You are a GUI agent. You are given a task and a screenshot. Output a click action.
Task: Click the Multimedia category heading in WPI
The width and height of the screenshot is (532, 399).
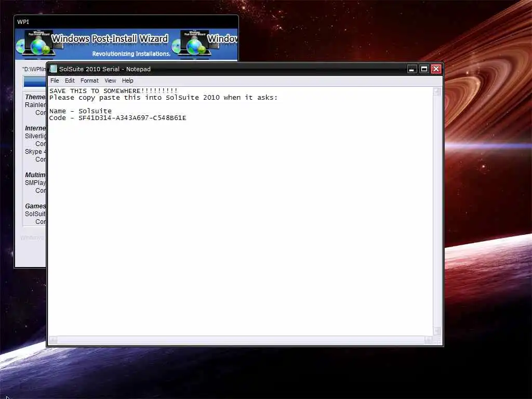click(35, 175)
